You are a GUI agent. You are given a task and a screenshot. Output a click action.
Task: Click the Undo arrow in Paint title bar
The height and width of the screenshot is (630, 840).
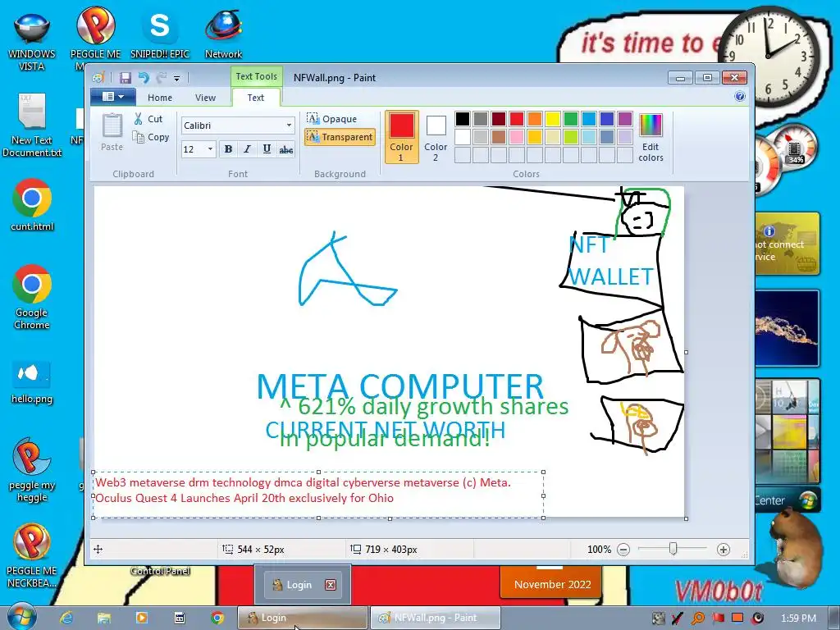pos(144,78)
